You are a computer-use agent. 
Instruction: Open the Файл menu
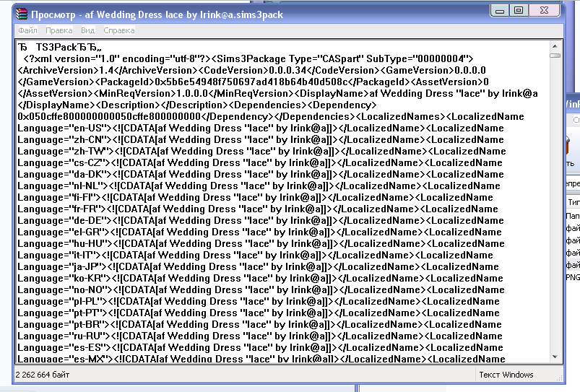coord(27,30)
